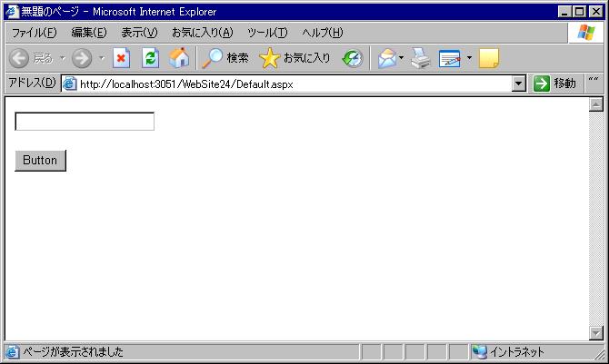This screenshot has height=364, width=609.
Task: Focus the empty text box on the page
Action: coord(85,121)
